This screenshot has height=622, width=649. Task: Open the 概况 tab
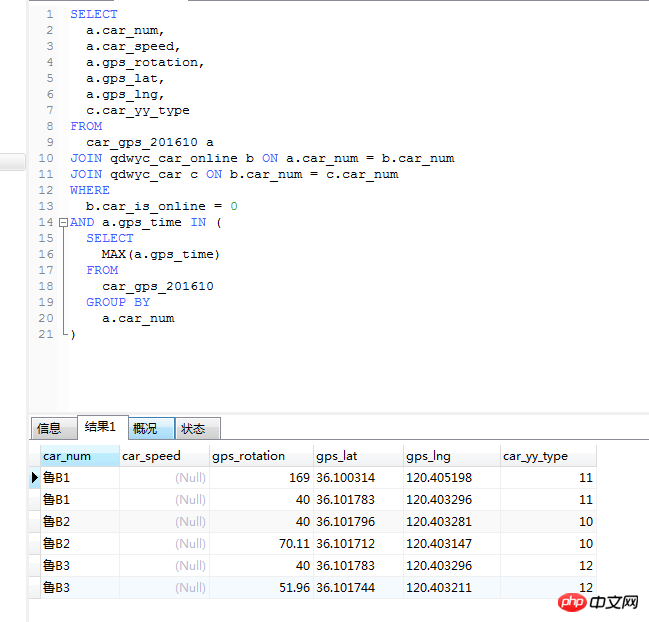click(x=151, y=428)
